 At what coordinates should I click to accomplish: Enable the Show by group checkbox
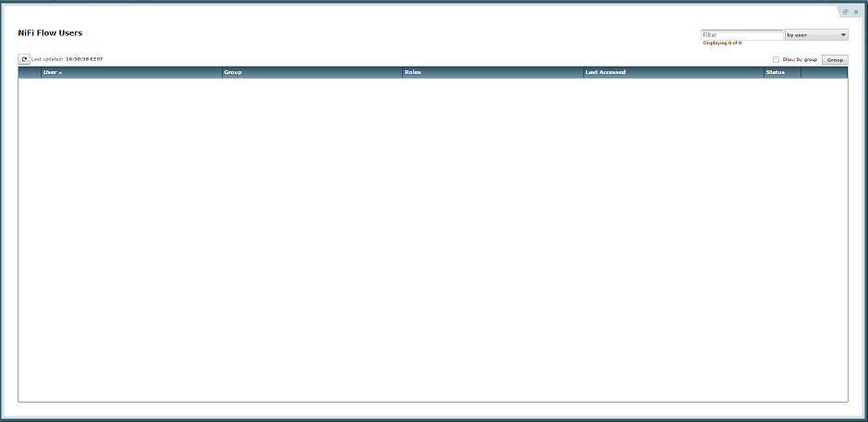[776, 59]
